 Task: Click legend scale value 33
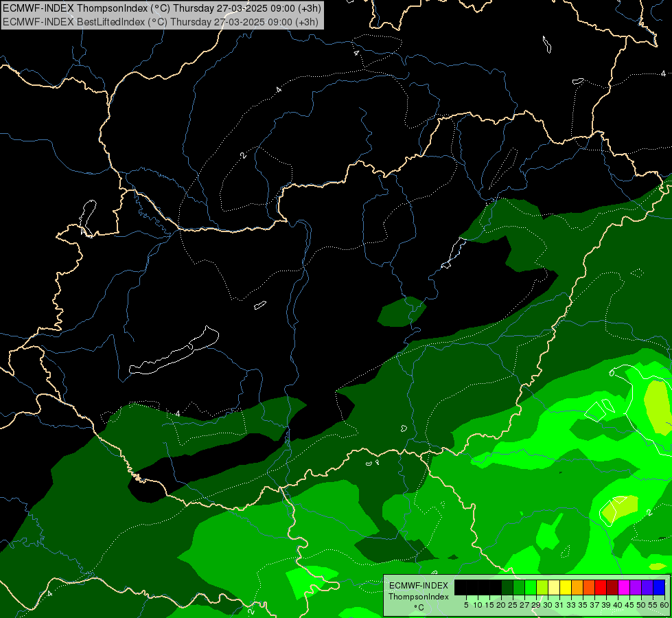[x=571, y=605]
